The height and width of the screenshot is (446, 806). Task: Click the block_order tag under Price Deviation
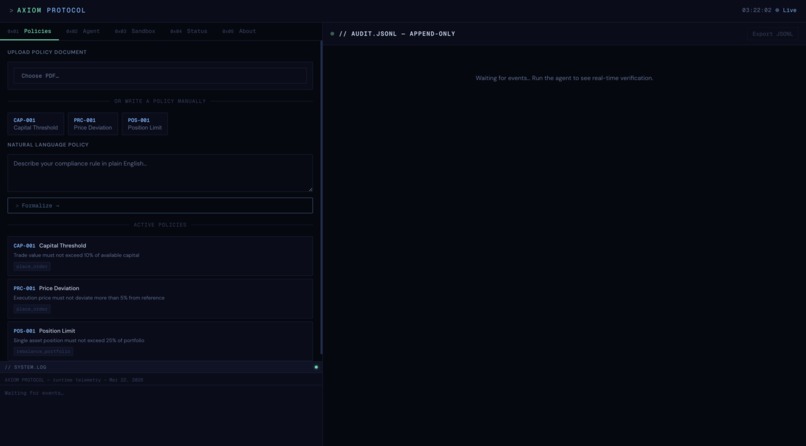32,309
